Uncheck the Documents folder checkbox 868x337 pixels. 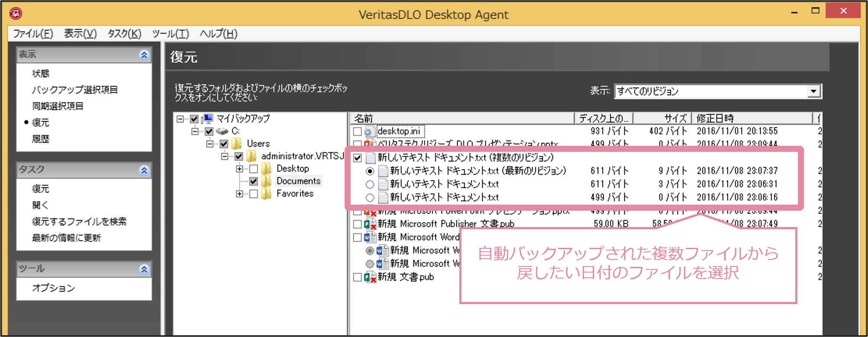click(254, 181)
